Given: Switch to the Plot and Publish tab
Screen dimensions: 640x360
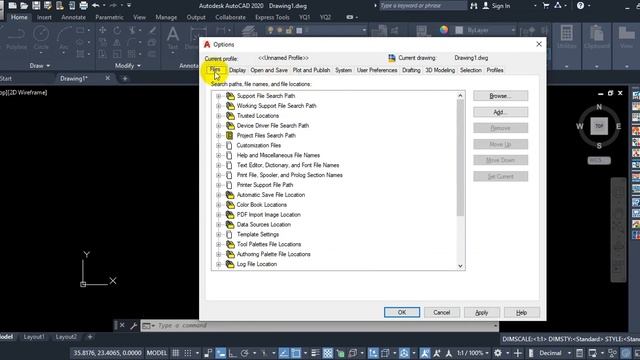Looking at the screenshot, I should coord(311,70).
